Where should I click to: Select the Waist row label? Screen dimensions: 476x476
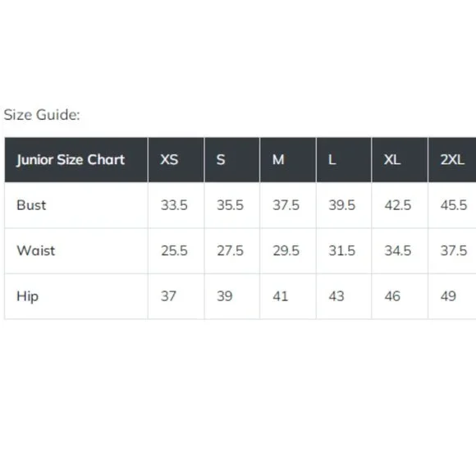click(x=36, y=251)
